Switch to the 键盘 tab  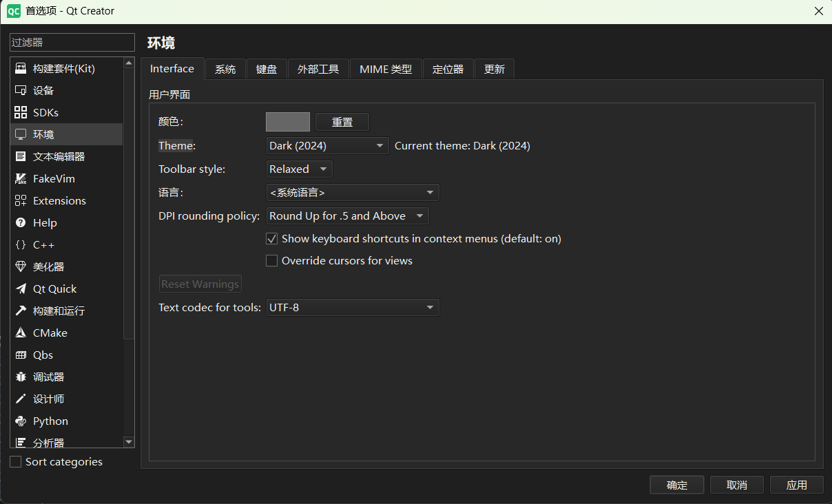[x=267, y=68]
